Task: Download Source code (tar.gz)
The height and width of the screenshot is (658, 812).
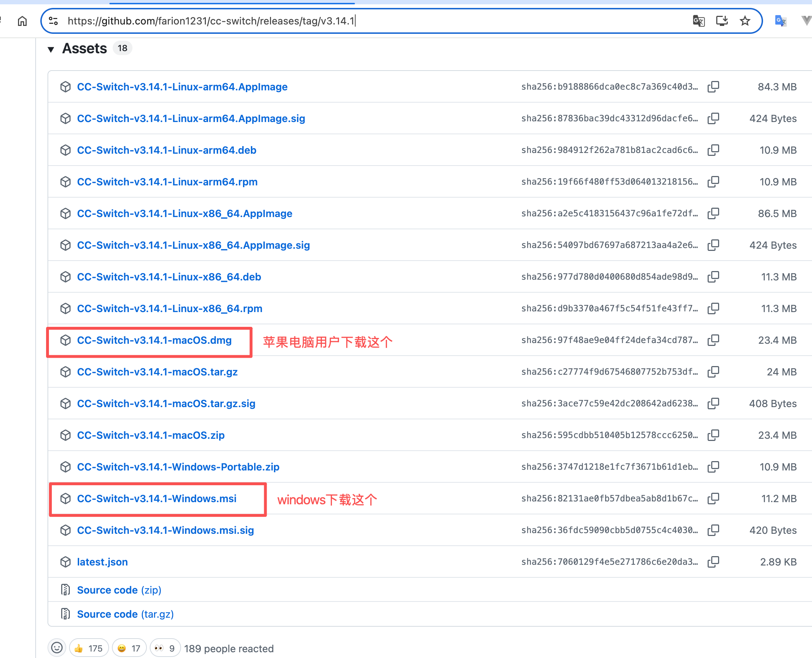Action: click(x=125, y=614)
